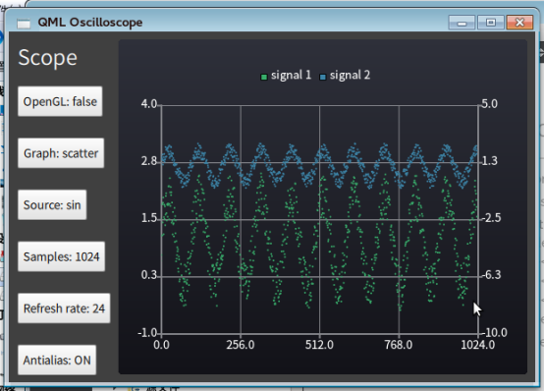Click the 2.8 left axis label
This screenshot has width=544, height=392.
[x=149, y=161]
